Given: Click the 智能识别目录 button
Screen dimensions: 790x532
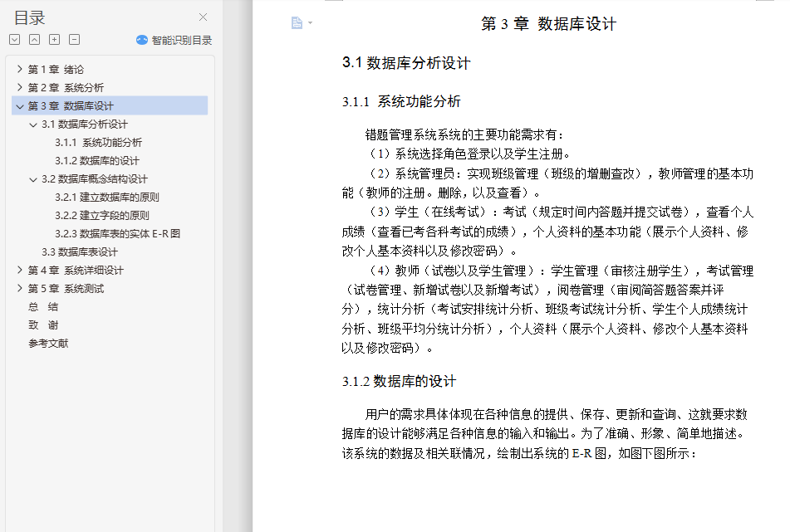Looking at the screenshot, I should click(x=174, y=41).
